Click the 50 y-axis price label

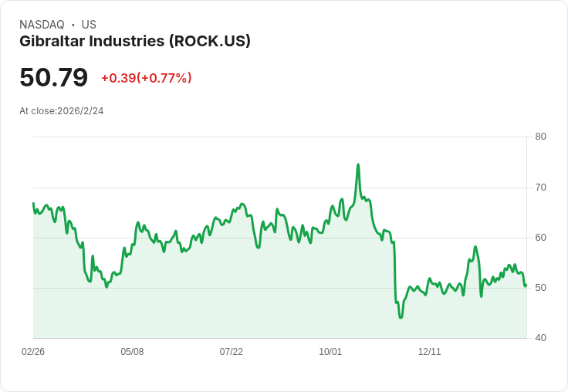click(x=540, y=288)
